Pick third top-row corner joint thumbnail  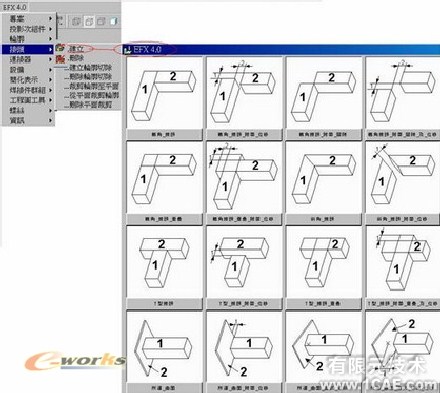[x=324, y=93]
